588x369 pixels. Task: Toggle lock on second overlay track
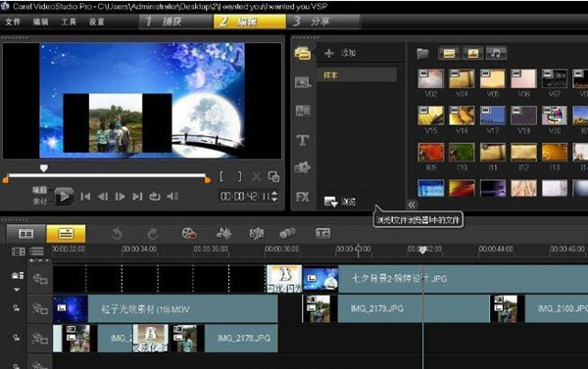[x=17, y=338]
